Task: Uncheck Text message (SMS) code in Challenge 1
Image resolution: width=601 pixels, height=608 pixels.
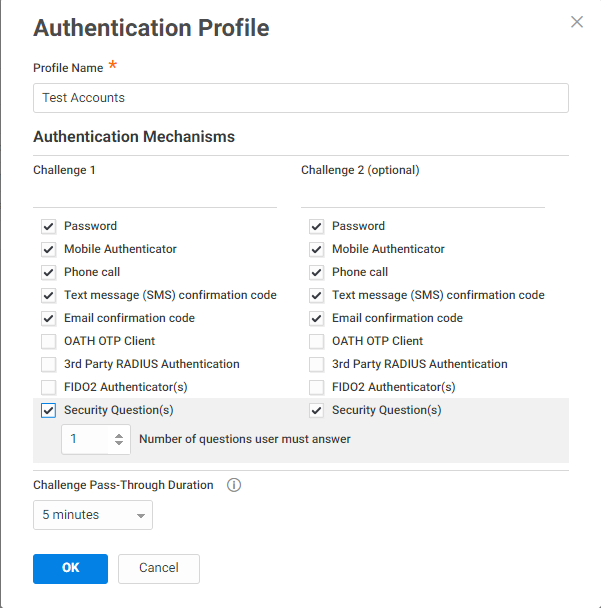Action: [x=48, y=295]
